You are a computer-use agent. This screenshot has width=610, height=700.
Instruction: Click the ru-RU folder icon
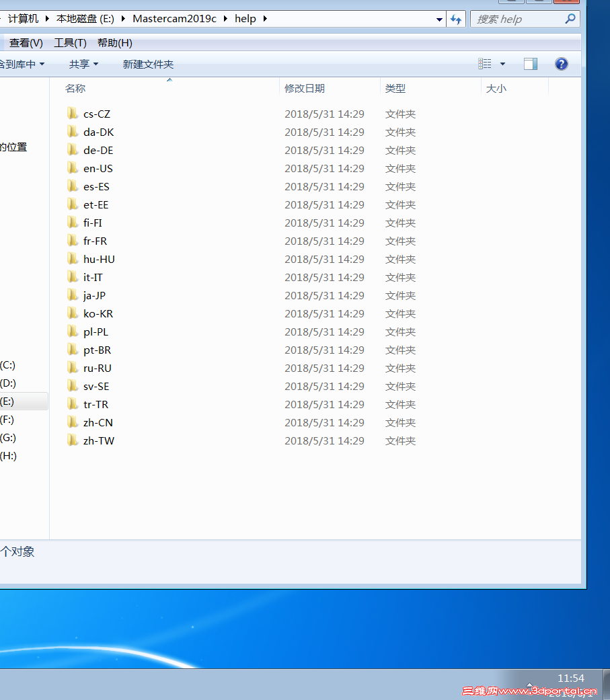pyautogui.click(x=73, y=367)
